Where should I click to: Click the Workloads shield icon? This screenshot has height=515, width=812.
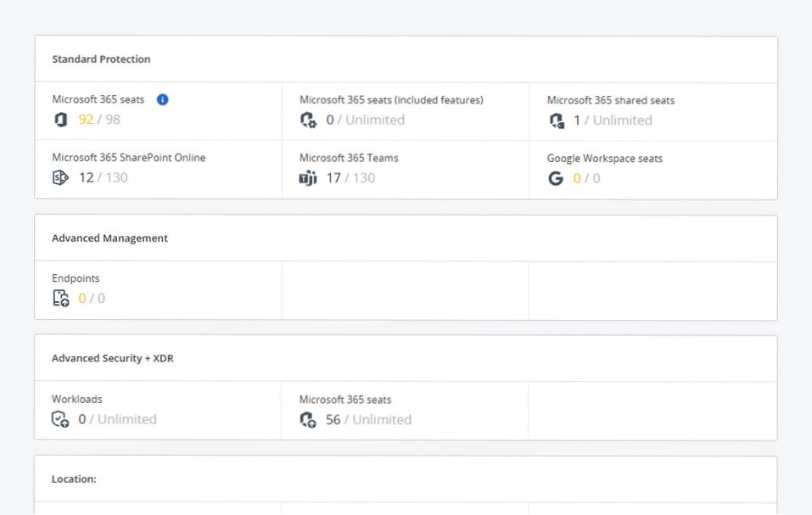pyautogui.click(x=60, y=419)
